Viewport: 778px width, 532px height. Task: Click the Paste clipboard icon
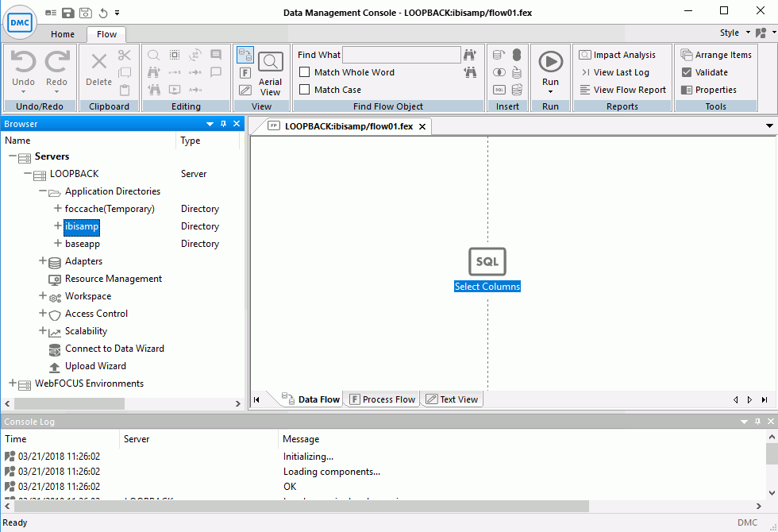[x=125, y=90]
